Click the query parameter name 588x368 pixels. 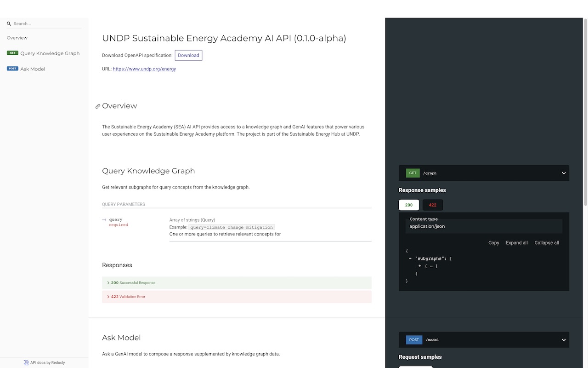tap(116, 220)
